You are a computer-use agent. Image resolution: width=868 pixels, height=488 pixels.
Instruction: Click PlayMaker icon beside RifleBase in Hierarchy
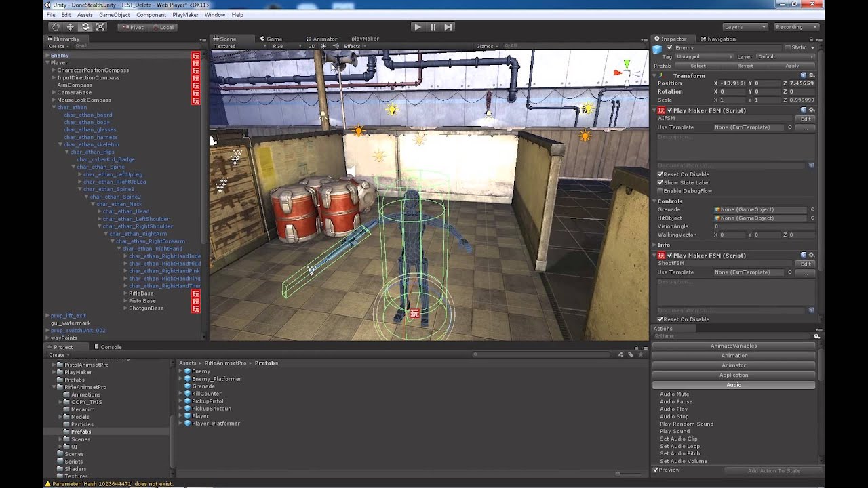click(195, 293)
